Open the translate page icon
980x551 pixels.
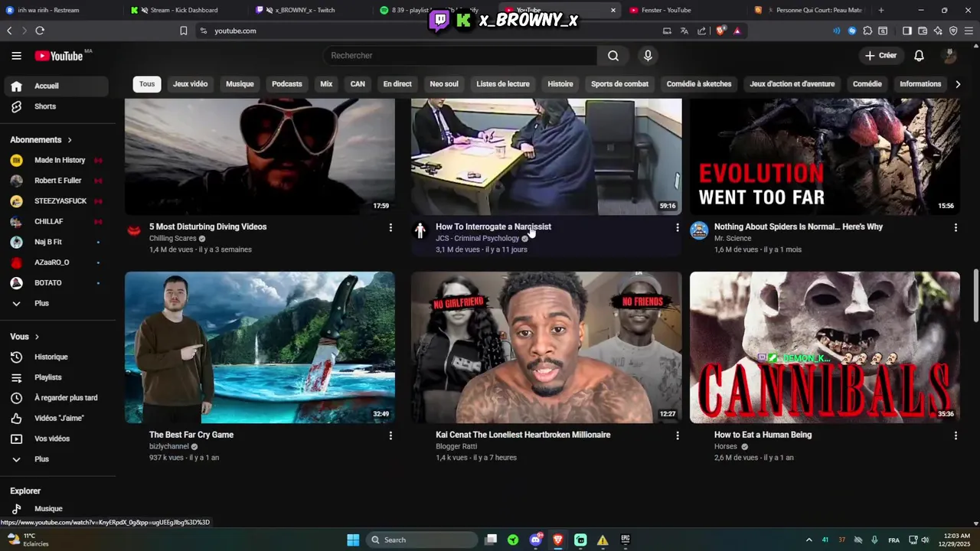click(x=684, y=31)
